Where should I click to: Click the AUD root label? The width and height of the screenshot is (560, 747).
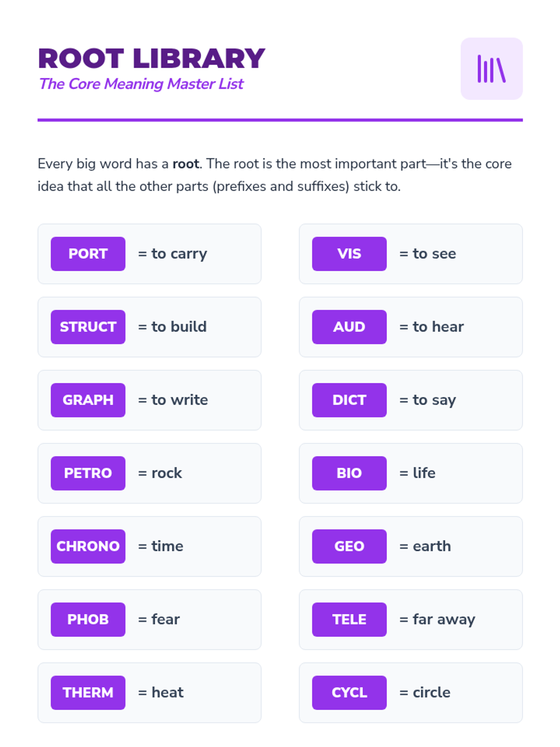tap(349, 327)
